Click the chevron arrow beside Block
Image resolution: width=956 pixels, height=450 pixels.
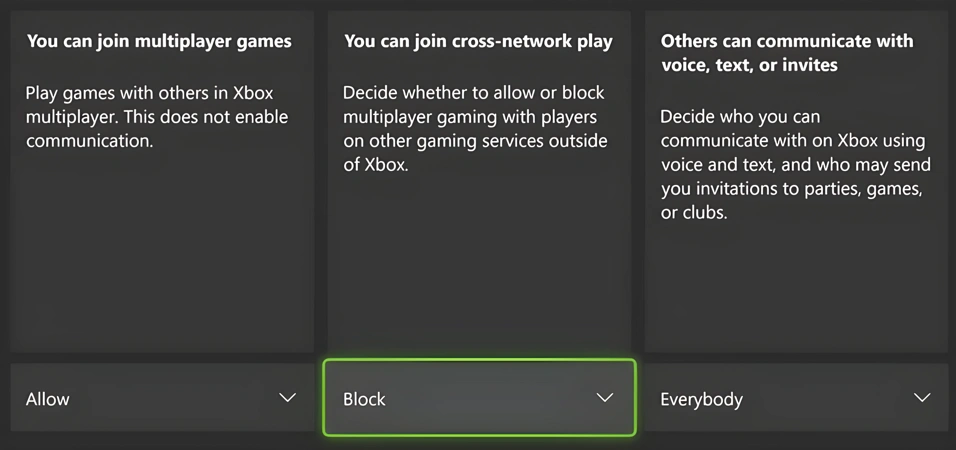click(604, 398)
